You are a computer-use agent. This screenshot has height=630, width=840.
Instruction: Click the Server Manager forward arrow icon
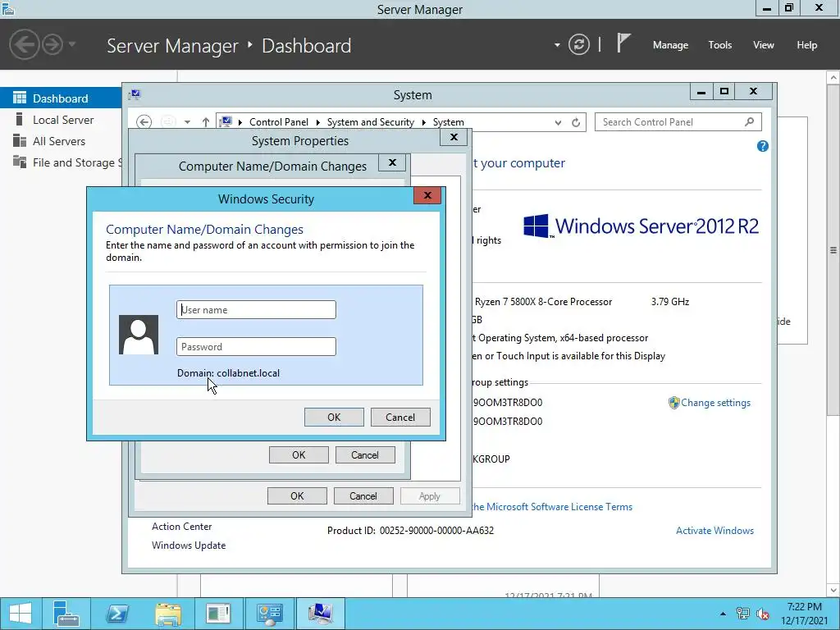point(52,44)
